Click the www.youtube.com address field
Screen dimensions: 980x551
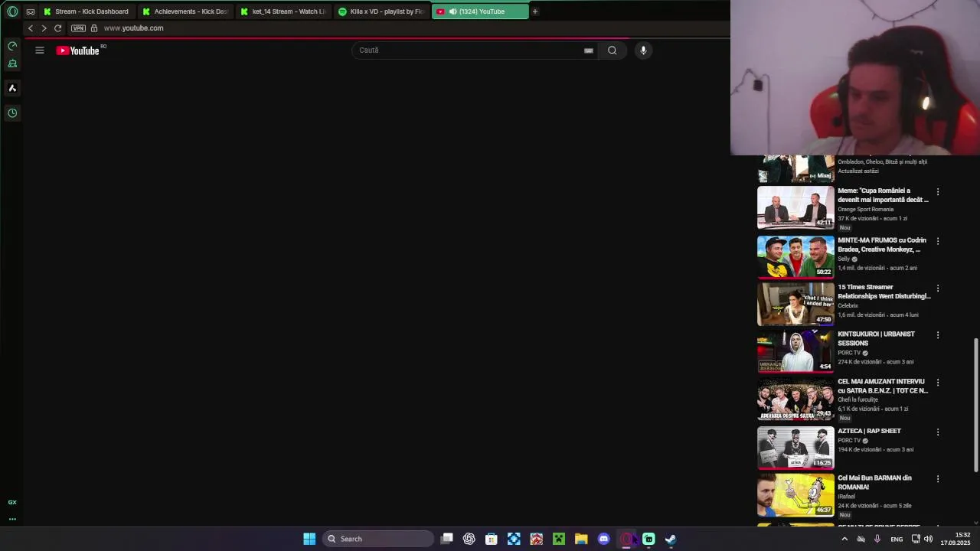coord(134,28)
